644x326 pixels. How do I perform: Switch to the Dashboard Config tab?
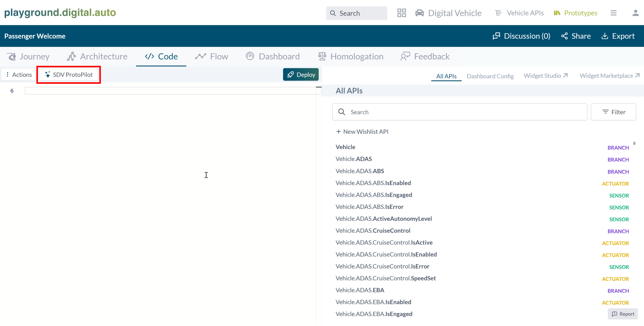click(x=490, y=75)
